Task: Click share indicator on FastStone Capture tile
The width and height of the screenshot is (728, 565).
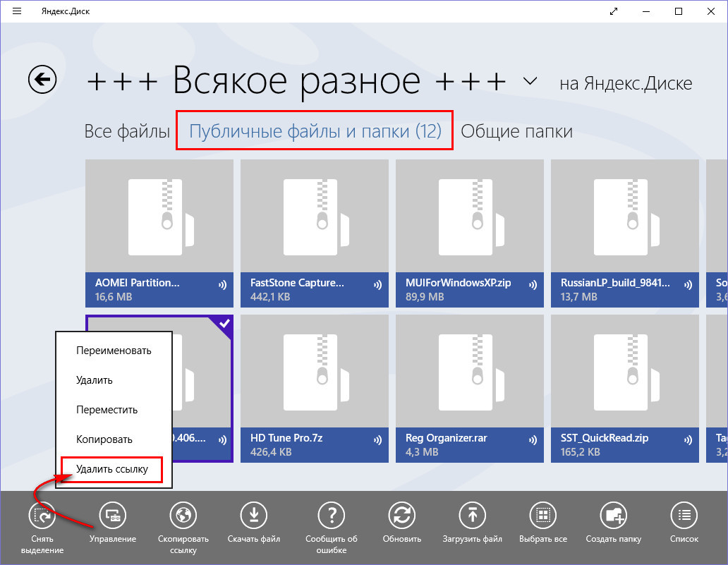Action: tap(377, 285)
